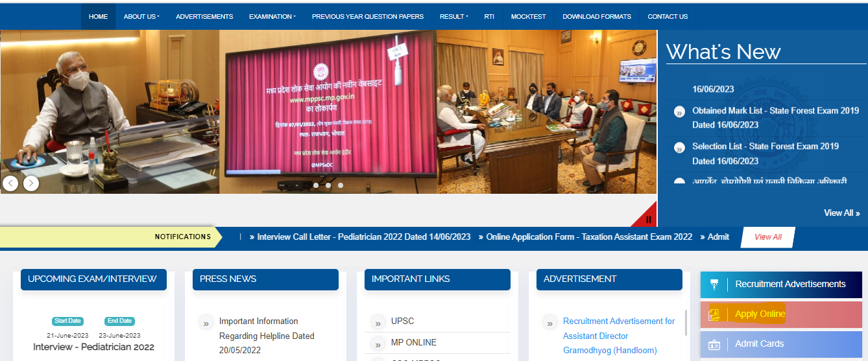Select the first carousel indicator dot
The height and width of the screenshot is (361, 868).
316,185
